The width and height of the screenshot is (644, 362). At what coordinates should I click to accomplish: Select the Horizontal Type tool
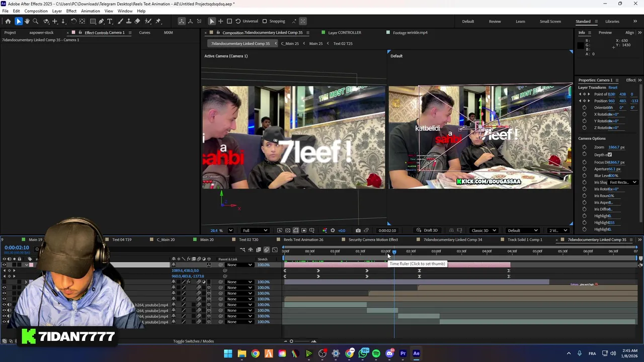click(110, 21)
